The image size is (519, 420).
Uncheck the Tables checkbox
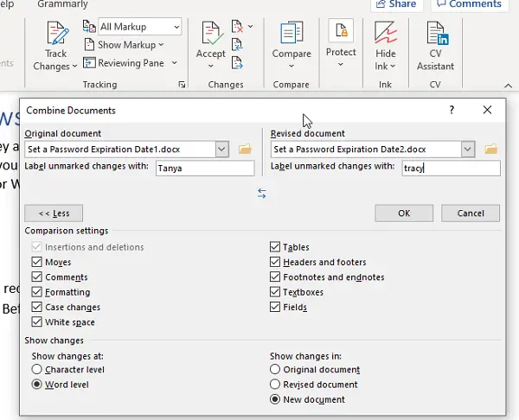click(x=275, y=246)
